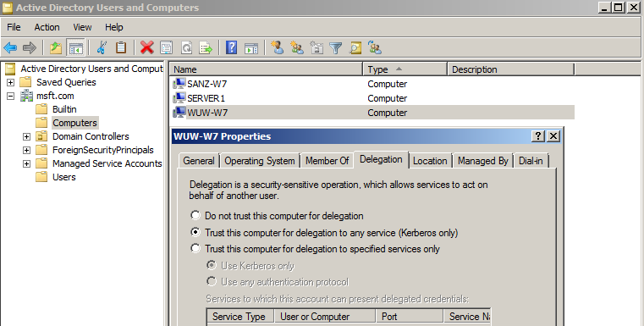644x326 pixels.
Task: Select the SERVER1 name text
Action: (206, 98)
